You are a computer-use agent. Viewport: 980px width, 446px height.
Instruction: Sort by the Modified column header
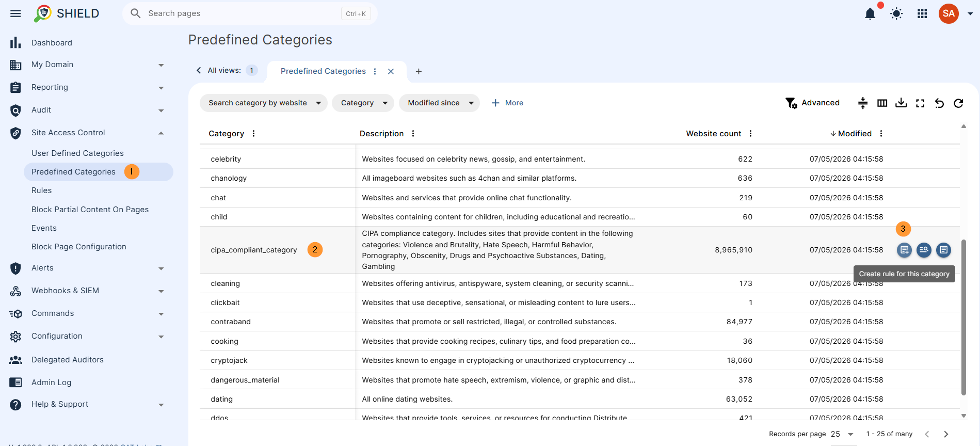[855, 134]
